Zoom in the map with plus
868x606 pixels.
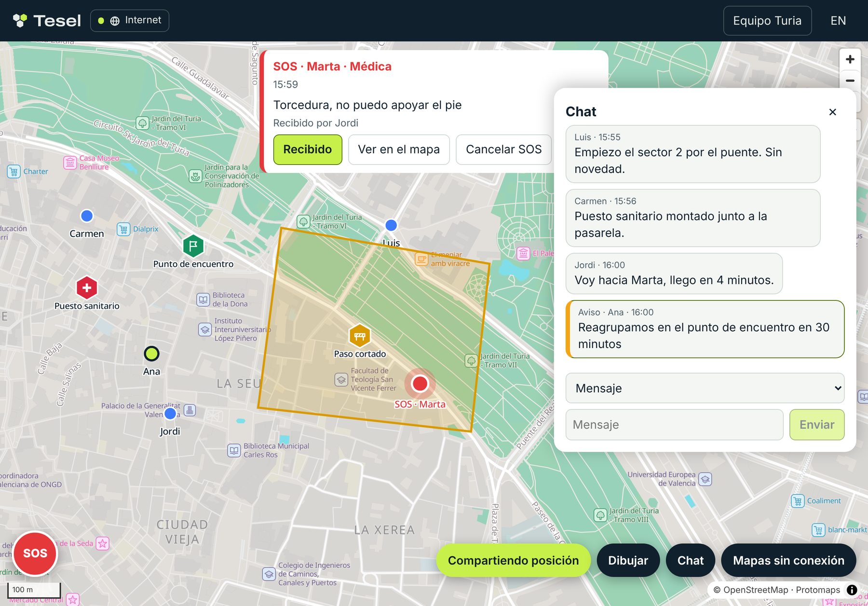pos(850,59)
